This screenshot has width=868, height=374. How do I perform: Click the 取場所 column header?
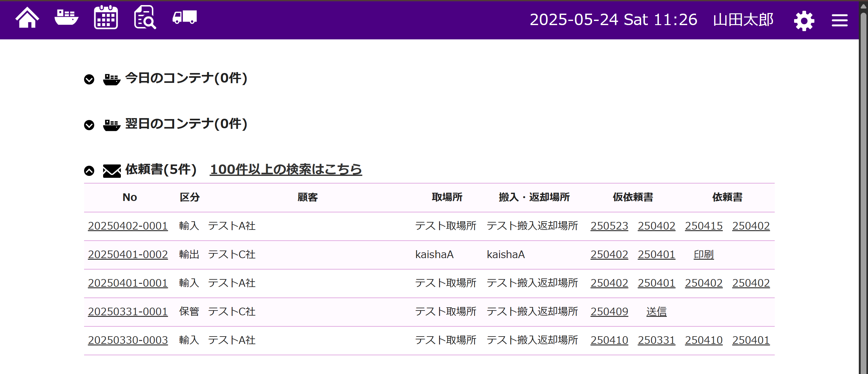[x=447, y=197]
